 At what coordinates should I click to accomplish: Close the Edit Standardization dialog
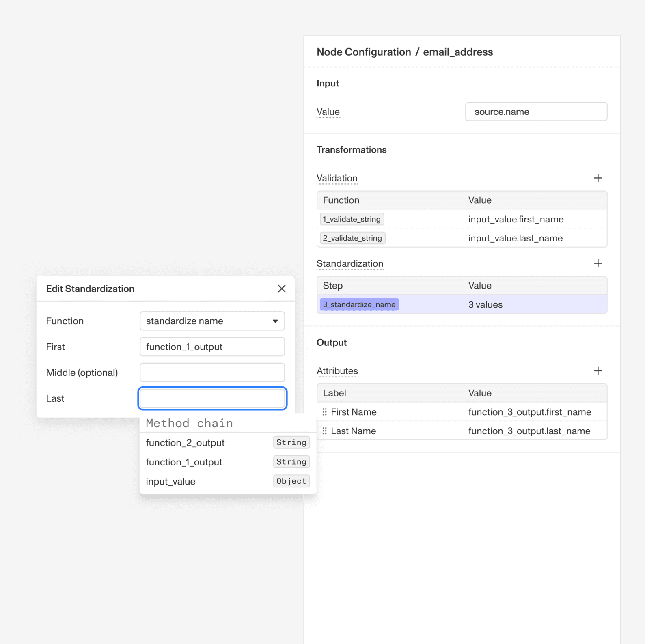point(282,289)
